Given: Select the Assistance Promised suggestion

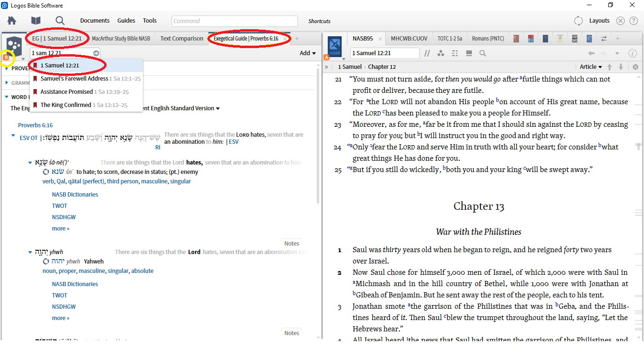Looking at the screenshot, I should point(86,92).
